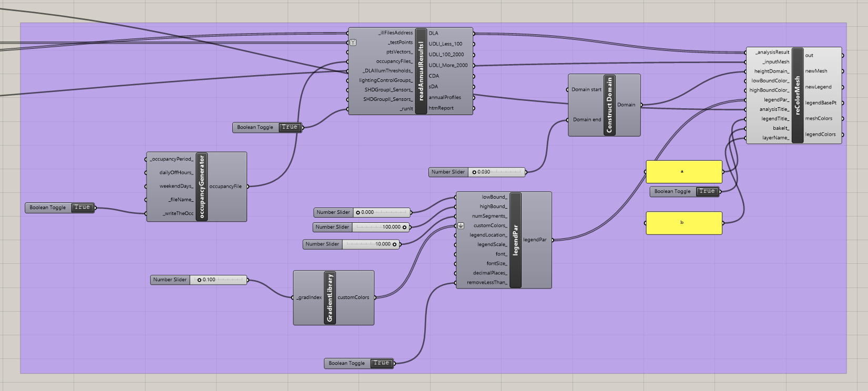Click the Number Slider showing 0.100
This screenshot has height=391, width=868.
199,280
